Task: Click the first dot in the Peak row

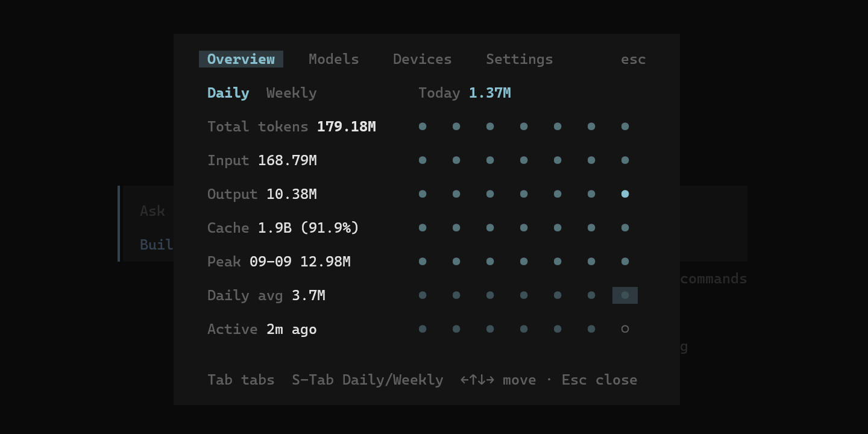Action: 423,262
